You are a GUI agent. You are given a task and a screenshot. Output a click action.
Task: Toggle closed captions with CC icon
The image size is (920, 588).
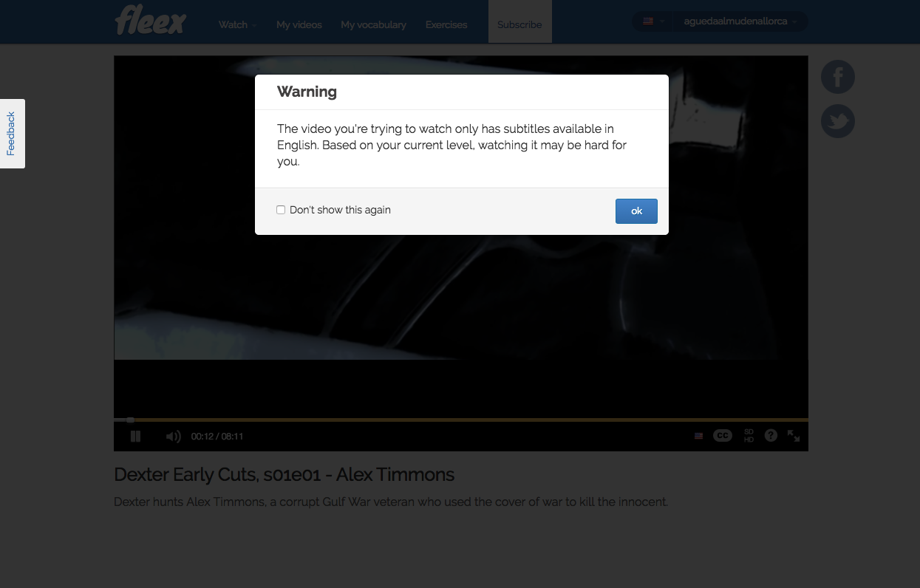tap(722, 436)
